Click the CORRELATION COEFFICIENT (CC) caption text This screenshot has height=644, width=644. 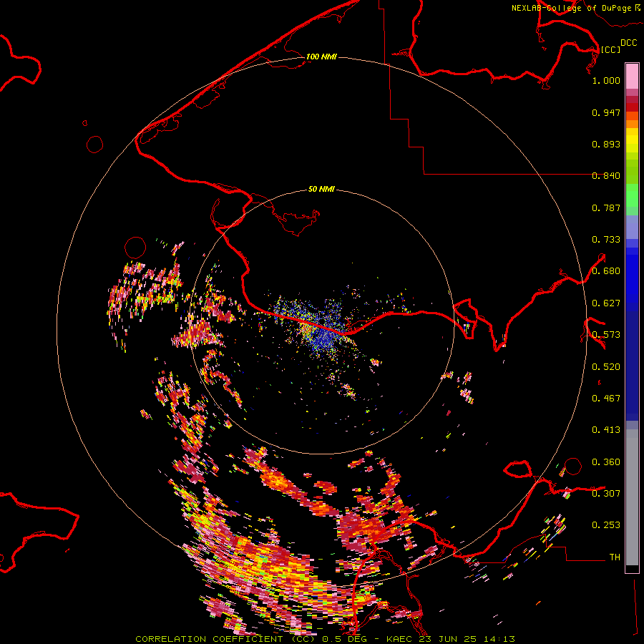tap(225, 639)
